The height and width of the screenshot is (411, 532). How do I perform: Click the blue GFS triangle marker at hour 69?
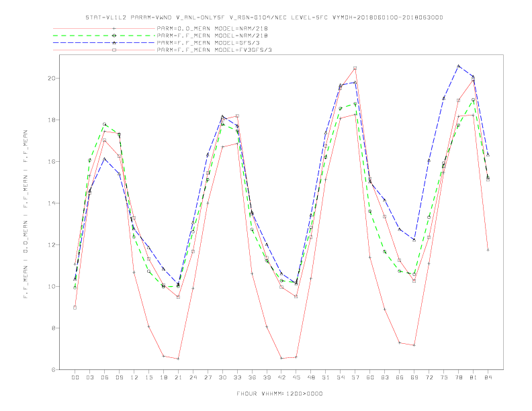[414, 240]
